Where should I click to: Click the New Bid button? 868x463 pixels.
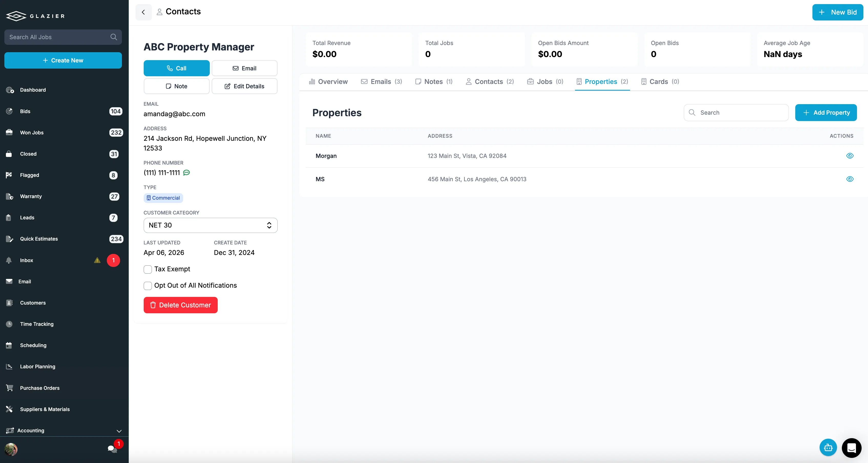coord(838,12)
